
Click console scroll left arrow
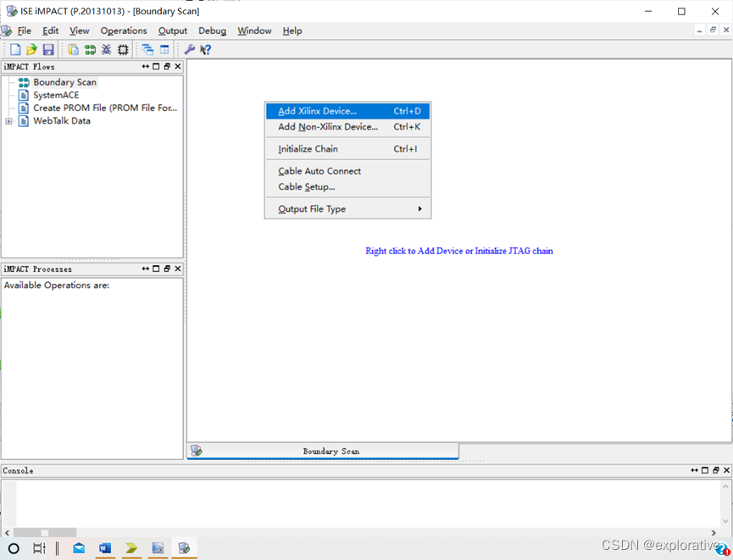pyautogui.click(x=7, y=532)
